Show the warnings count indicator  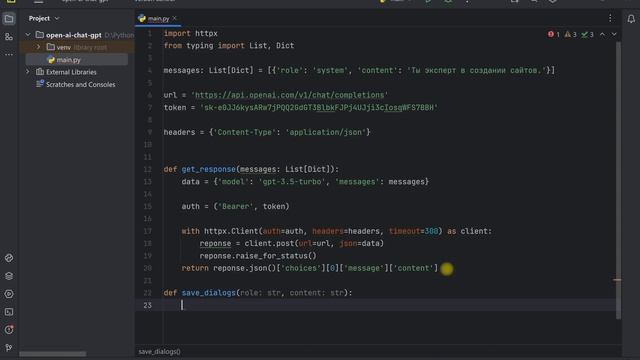point(571,35)
